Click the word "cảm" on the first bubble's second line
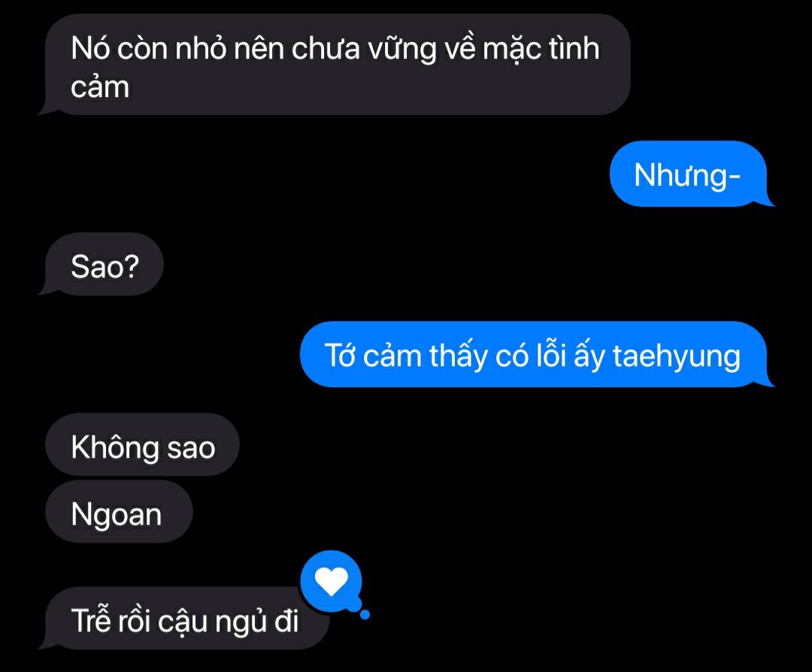 [100, 87]
